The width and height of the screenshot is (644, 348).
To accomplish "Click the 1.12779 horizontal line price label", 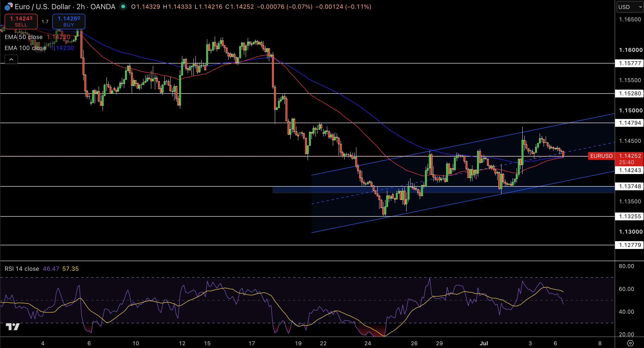I will pos(629,245).
